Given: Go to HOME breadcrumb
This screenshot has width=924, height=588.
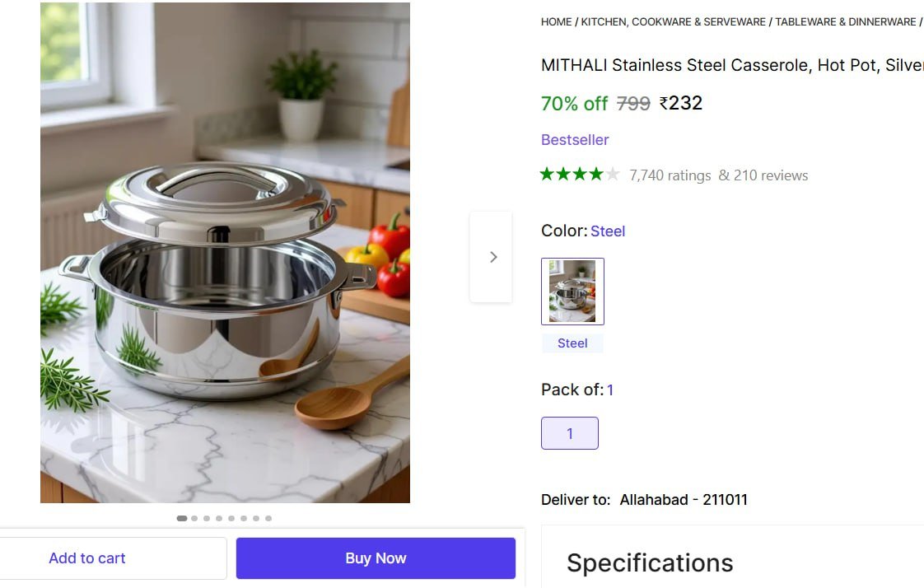Looking at the screenshot, I should (x=556, y=22).
